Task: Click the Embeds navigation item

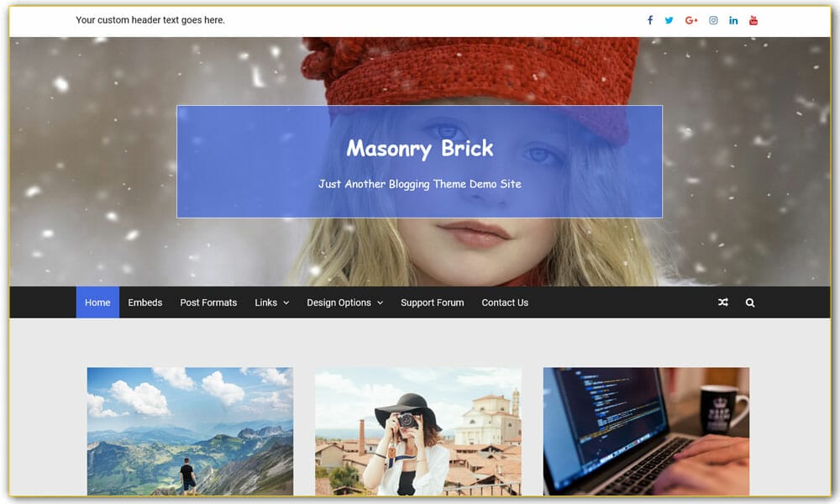Action: click(144, 302)
